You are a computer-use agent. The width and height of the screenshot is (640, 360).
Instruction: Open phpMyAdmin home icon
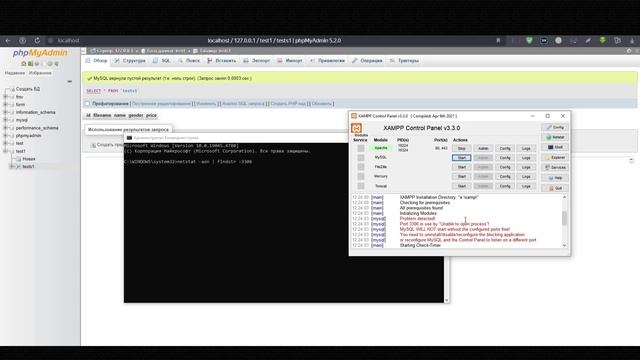[23, 64]
